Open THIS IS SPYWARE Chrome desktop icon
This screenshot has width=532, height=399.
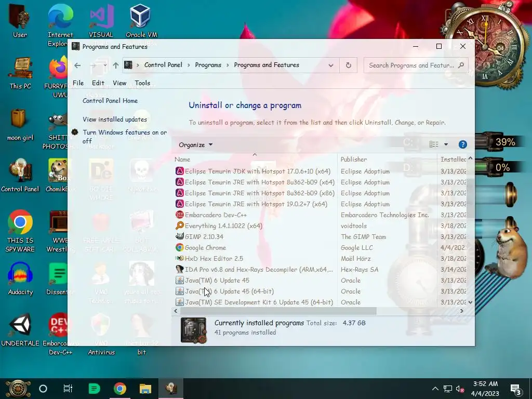(x=20, y=231)
